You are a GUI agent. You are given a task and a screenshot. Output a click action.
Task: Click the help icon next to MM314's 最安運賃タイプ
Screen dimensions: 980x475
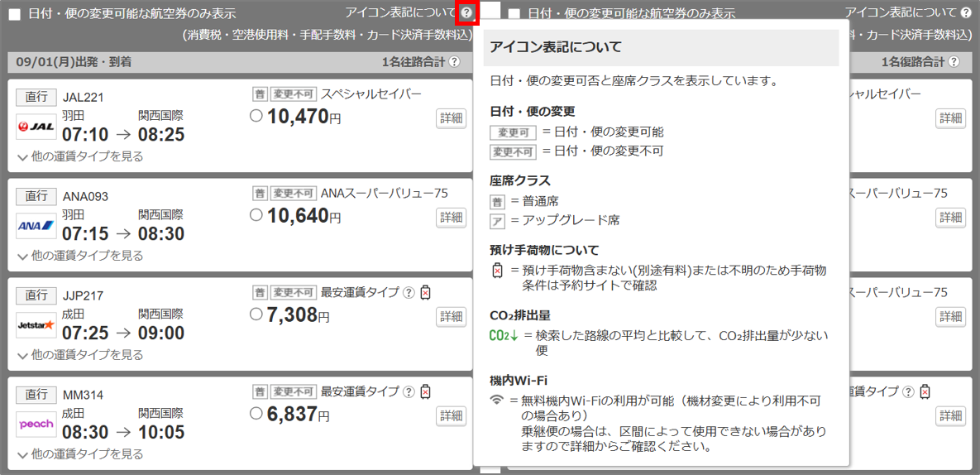[x=409, y=391]
